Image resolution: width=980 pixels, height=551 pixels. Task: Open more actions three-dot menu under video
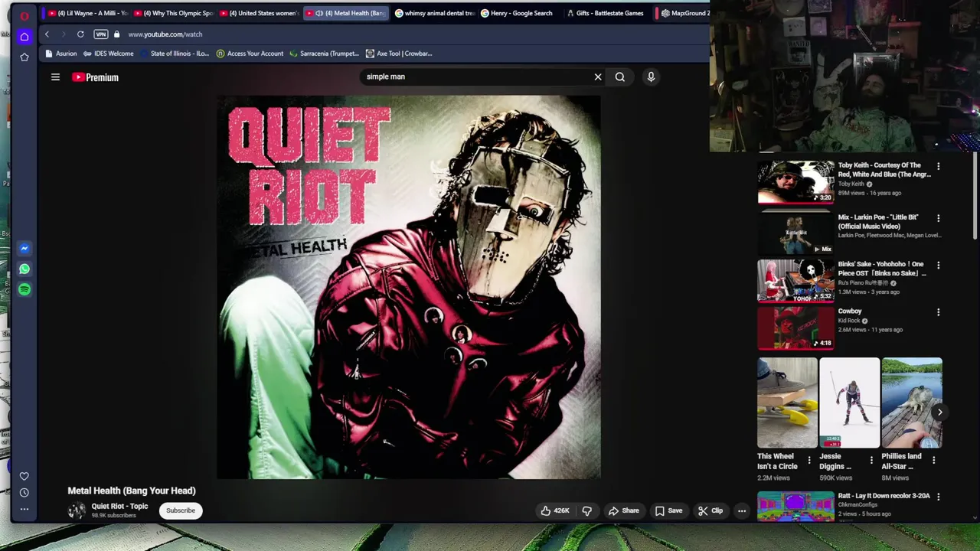(x=742, y=510)
